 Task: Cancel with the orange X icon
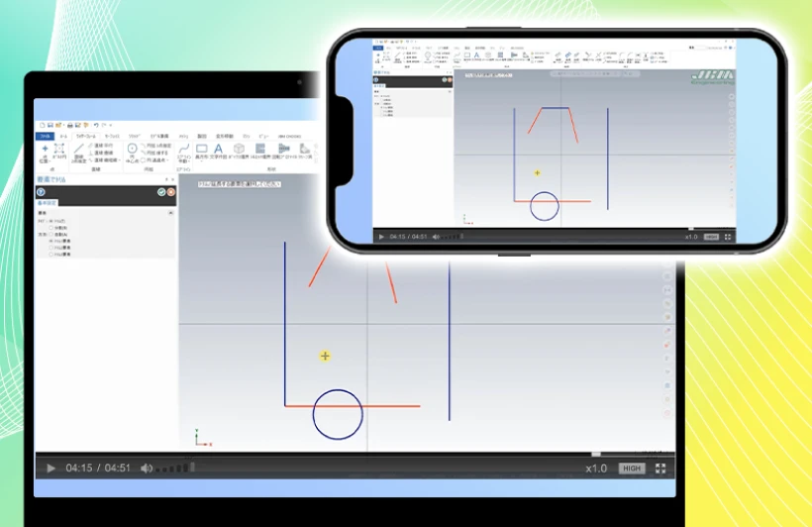171,192
